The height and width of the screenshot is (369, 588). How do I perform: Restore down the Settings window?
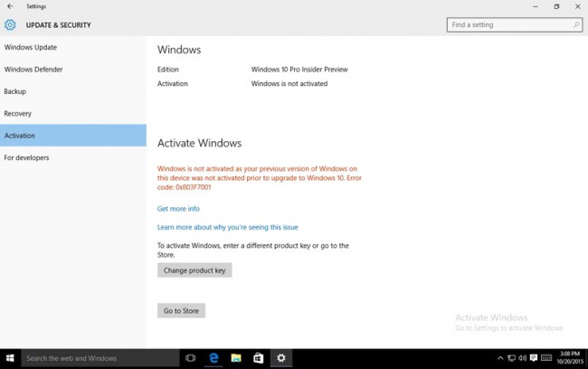click(556, 6)
